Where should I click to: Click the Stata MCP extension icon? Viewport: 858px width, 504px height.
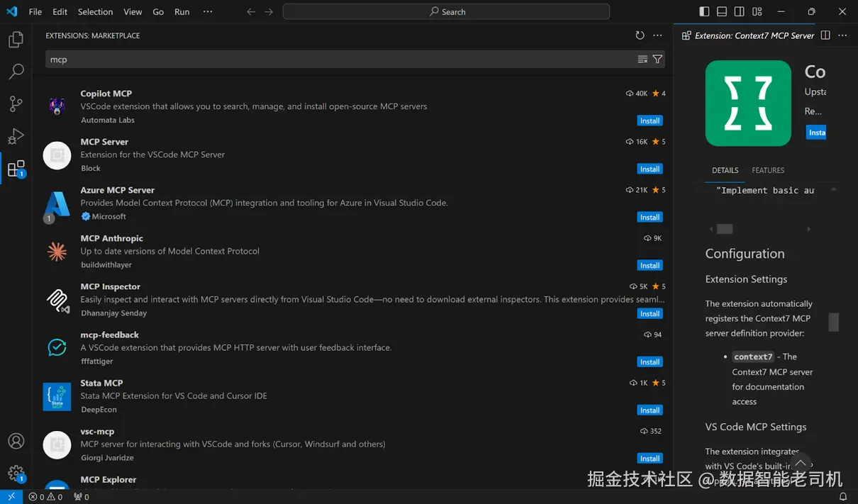coord(57,396)
